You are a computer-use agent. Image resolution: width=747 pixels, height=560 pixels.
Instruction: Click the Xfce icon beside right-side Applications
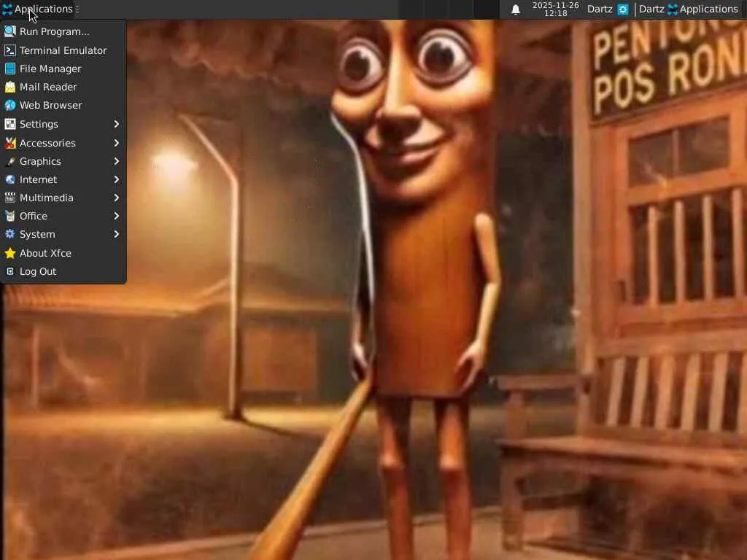[673, 9]
